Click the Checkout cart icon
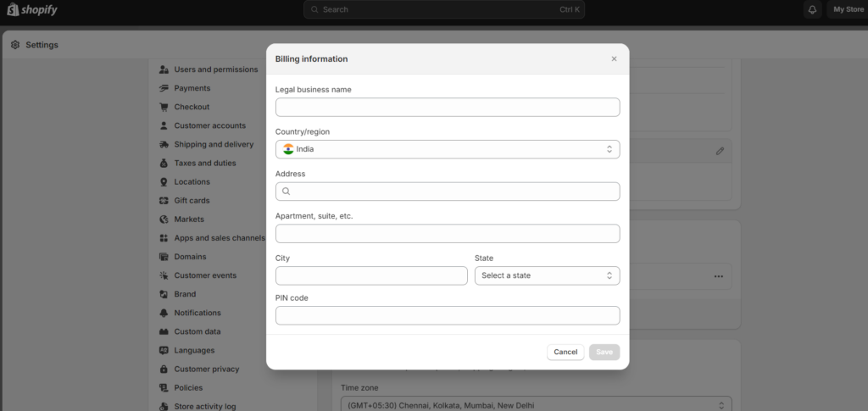This screenshot has width=868, height=411. pyautogui.click(x=164, y=108)
